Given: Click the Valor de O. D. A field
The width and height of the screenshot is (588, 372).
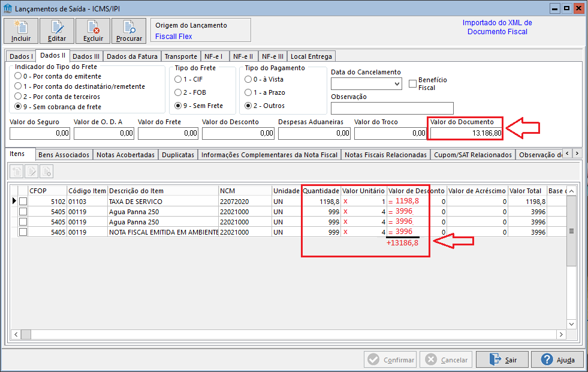Looking at the screenshot, I should [104, 133].
